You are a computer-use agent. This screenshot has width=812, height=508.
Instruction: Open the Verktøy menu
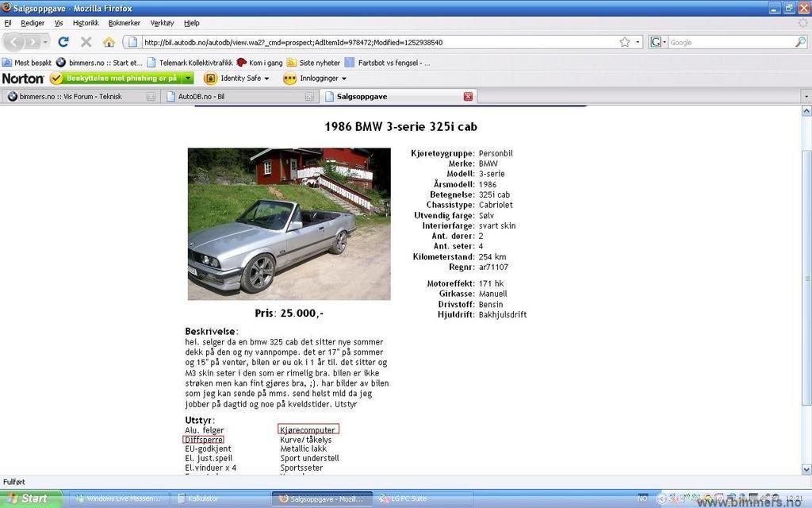162,23
